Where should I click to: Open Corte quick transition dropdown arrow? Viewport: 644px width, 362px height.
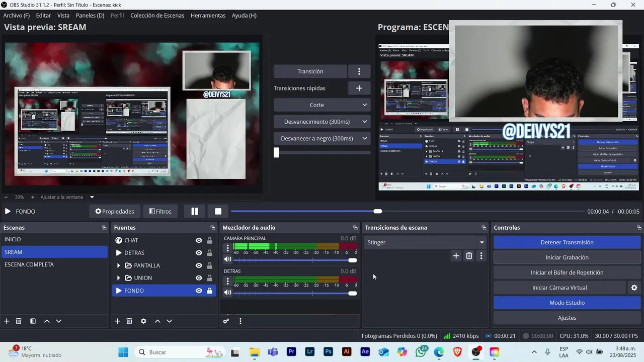click(x=365, y=105)
